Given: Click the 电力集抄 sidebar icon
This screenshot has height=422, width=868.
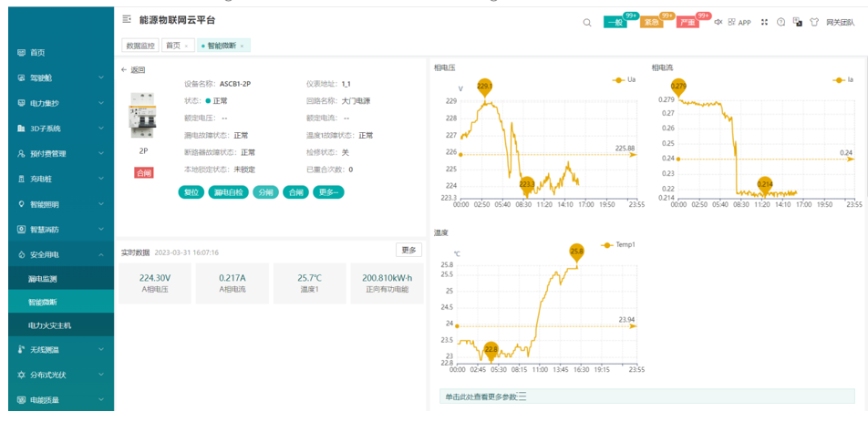Looking at the screenshot, I should click(x=22, y=103).
